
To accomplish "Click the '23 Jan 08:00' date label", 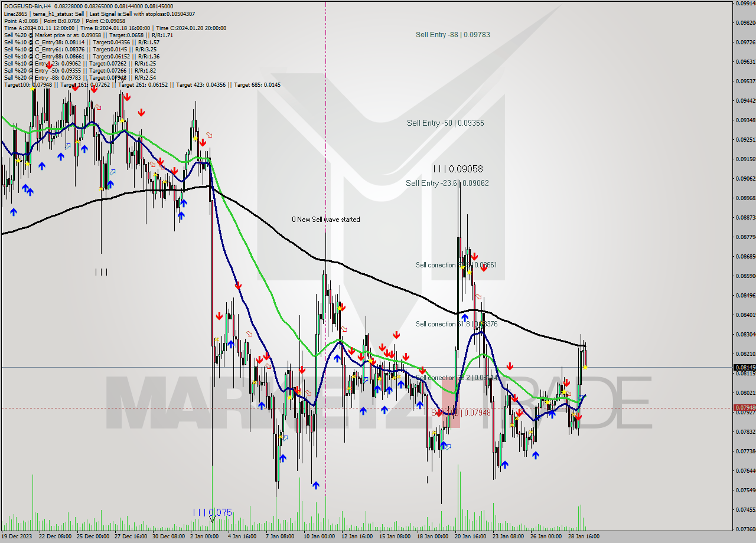I will pyautogui.click(x=509, y=537).
